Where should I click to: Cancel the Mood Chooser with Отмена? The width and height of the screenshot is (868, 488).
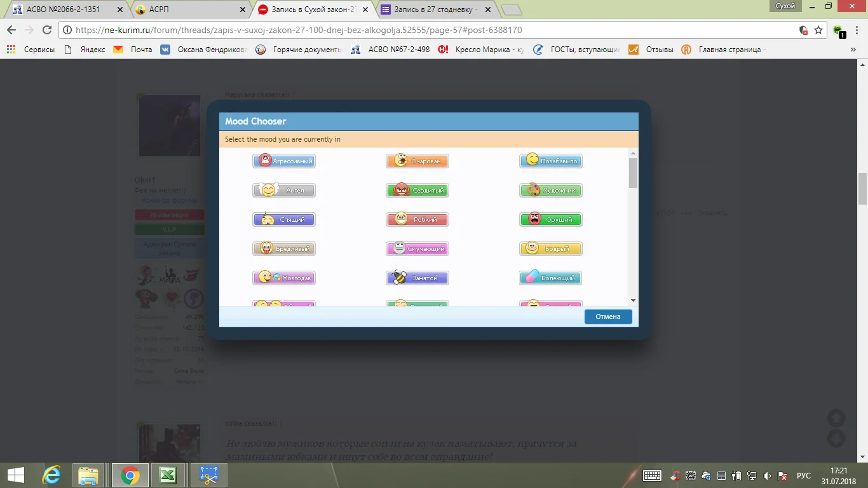(x=608, y=316)
